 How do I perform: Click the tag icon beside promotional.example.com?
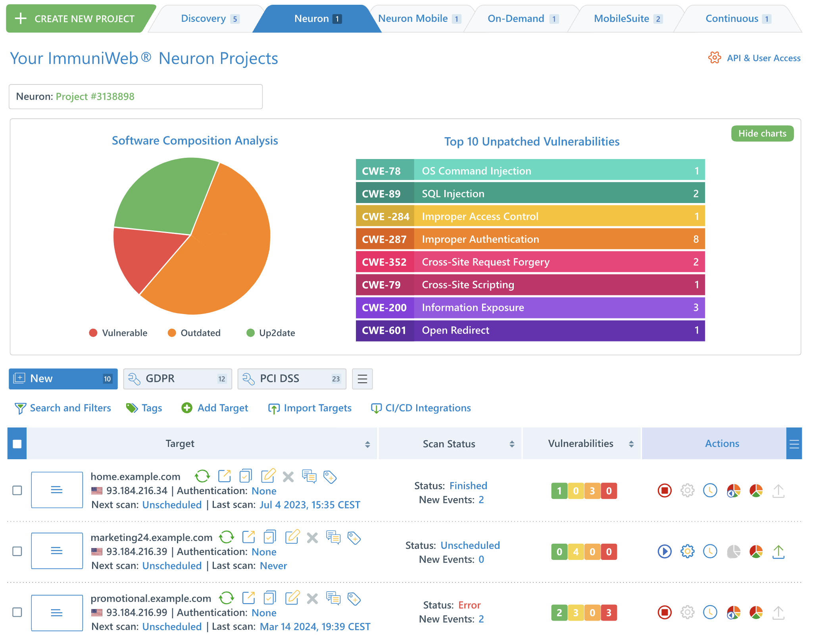[354, 598]
